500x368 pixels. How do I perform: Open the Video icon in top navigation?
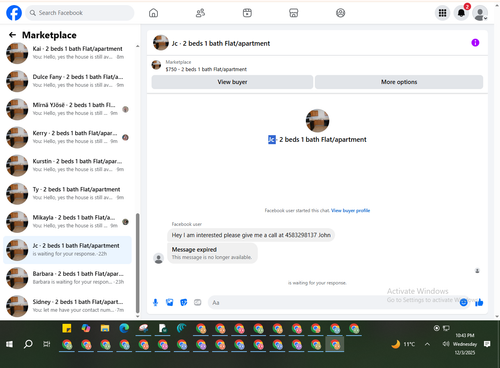[247, 13]
